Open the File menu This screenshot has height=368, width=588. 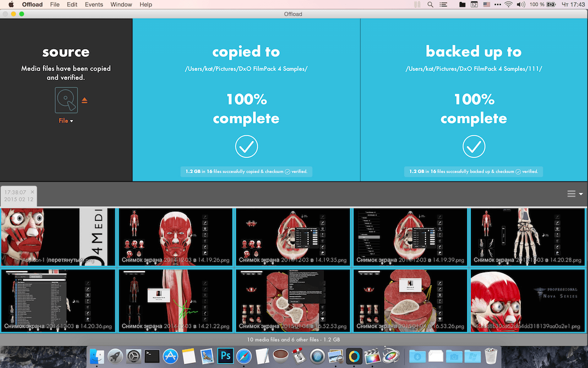54,4
